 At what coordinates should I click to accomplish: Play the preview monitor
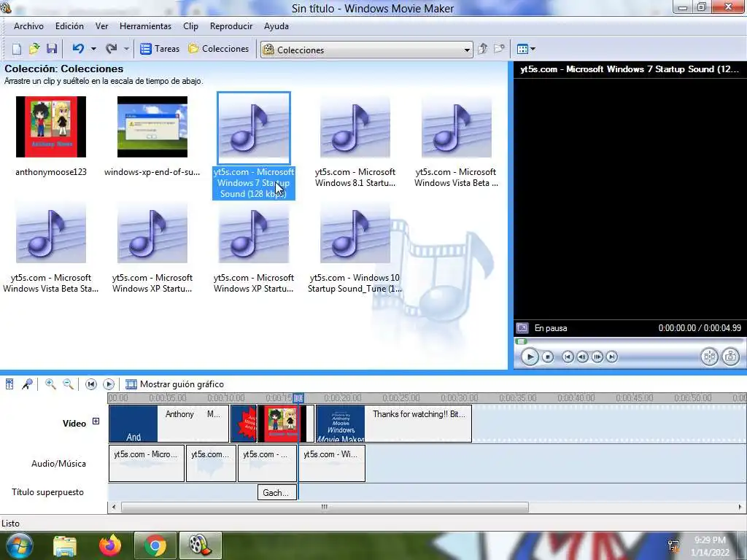pos(530,357)
